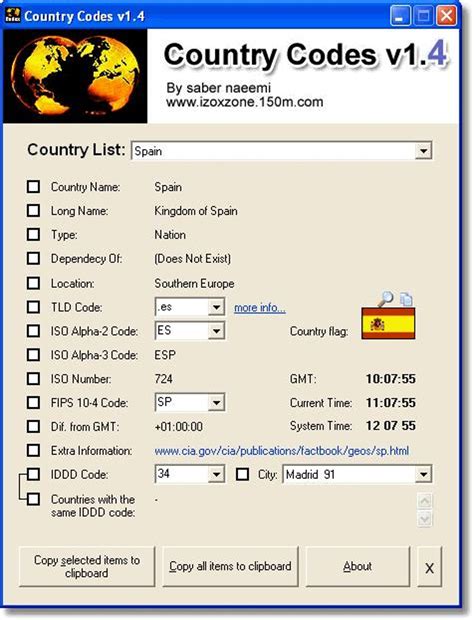Click the magnifier icon above the flag
This screenshot has width=474, height=620.
tap(385, 299)
